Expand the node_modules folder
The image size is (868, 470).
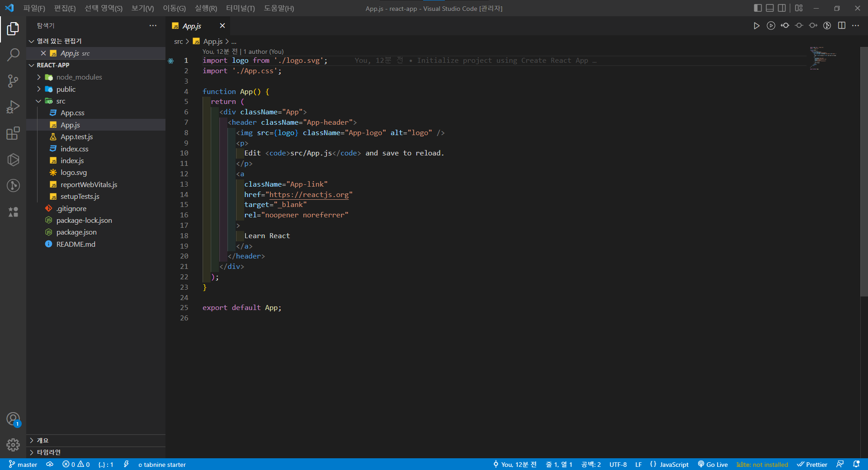pyautogui.click(x=96, y=77)
